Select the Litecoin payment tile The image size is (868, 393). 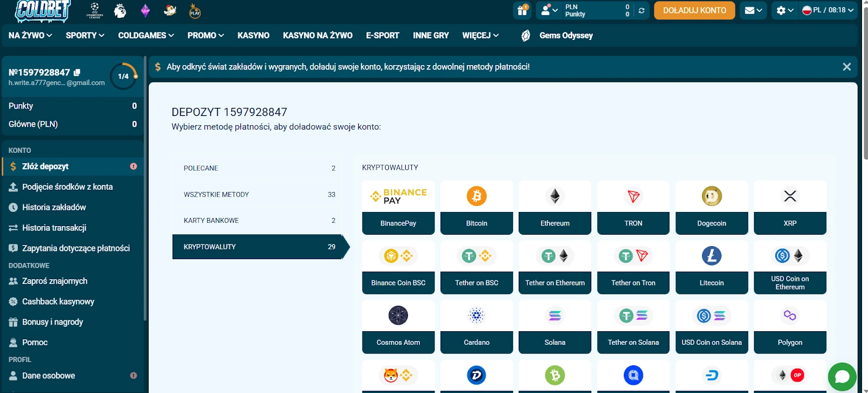pyautogui.click(x=711, y=267)
